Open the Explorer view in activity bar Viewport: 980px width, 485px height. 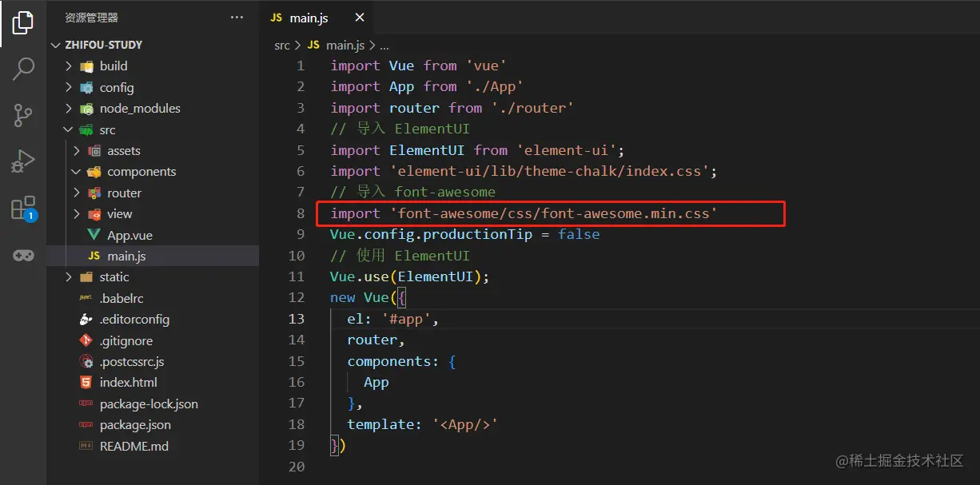pyautogui.click(x=22, y=23)
